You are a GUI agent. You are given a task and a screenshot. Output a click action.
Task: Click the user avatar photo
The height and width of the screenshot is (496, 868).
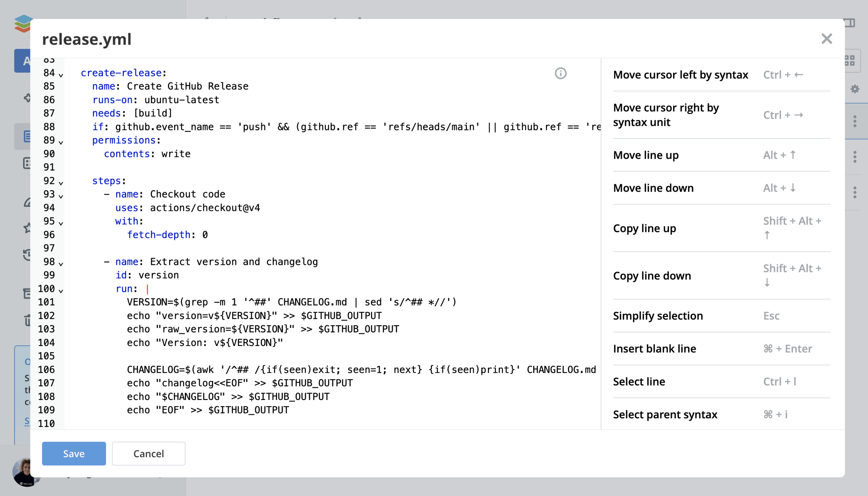(24, 472)
